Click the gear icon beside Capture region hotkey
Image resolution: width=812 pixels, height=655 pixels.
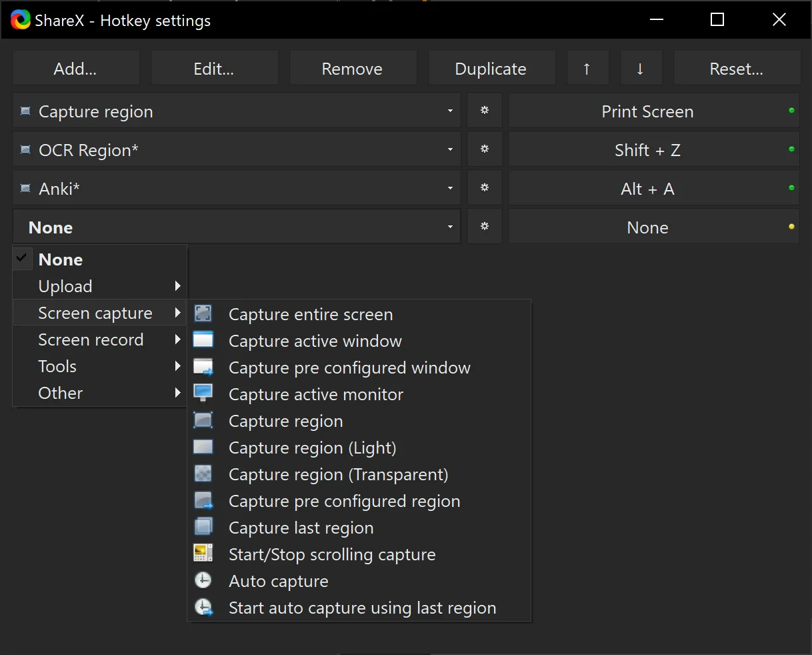coord(485,110)
